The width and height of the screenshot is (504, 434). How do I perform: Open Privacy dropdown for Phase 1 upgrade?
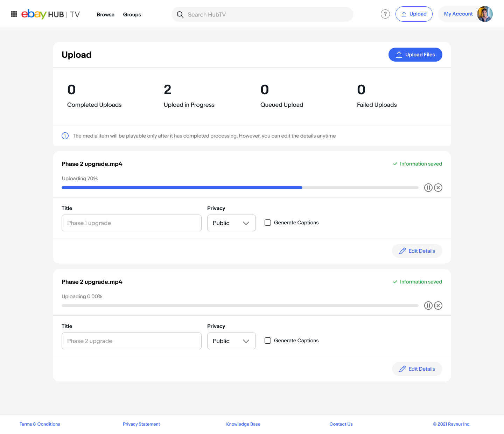pos(231,223)
